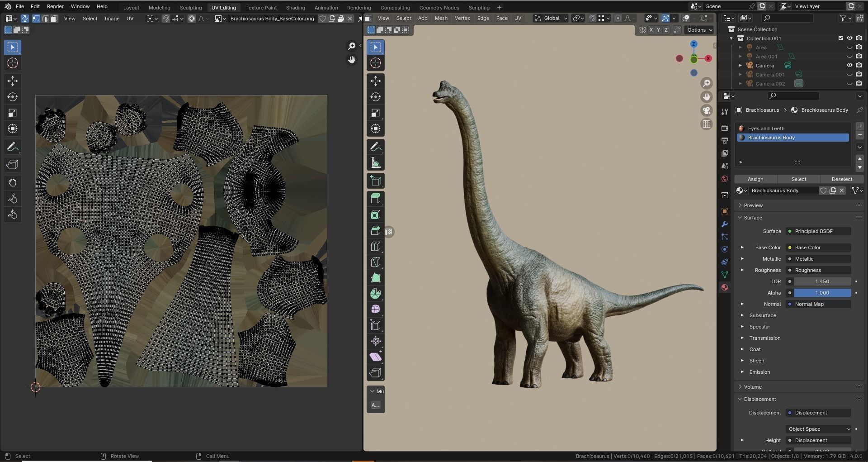
Task: Select the Knife tool
Action: click(376, 262)
